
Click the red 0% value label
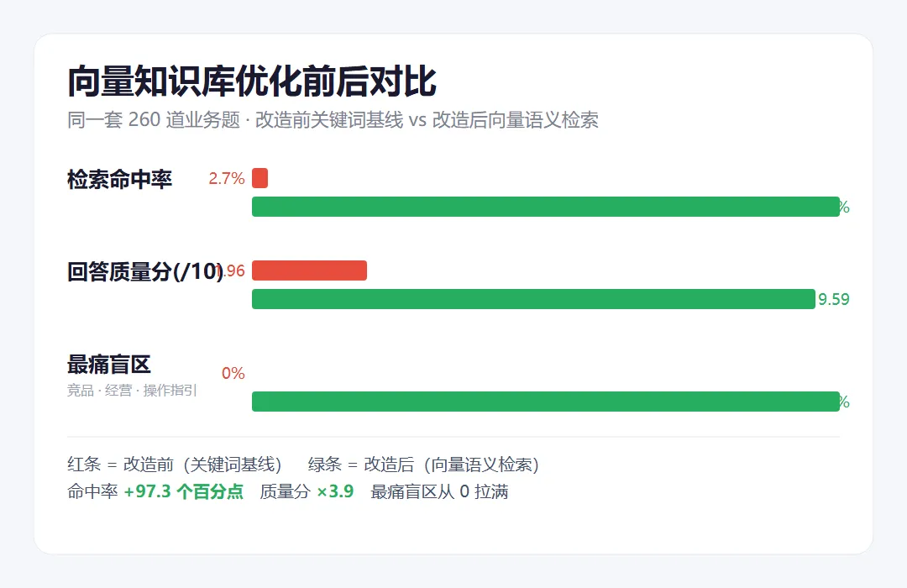coord(233,373)
